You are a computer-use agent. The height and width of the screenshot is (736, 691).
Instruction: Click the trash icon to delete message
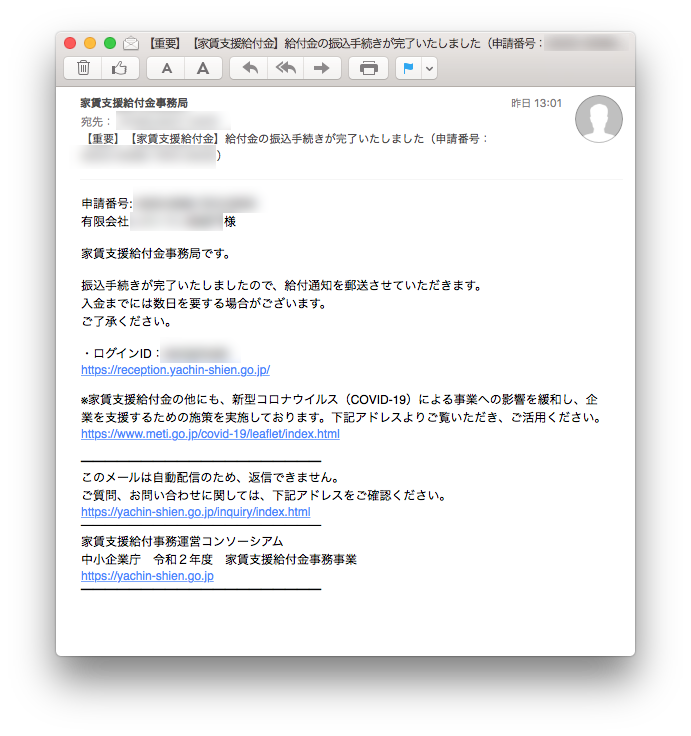point(83,68)
